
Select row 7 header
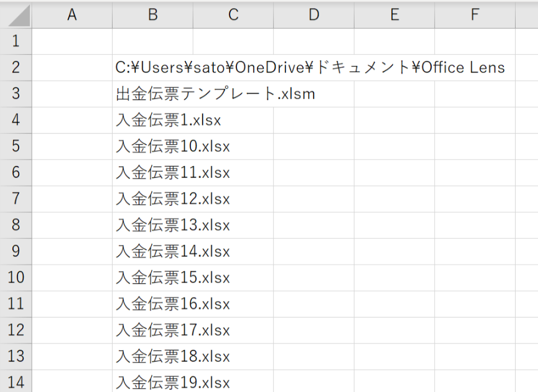click(16, 199)
